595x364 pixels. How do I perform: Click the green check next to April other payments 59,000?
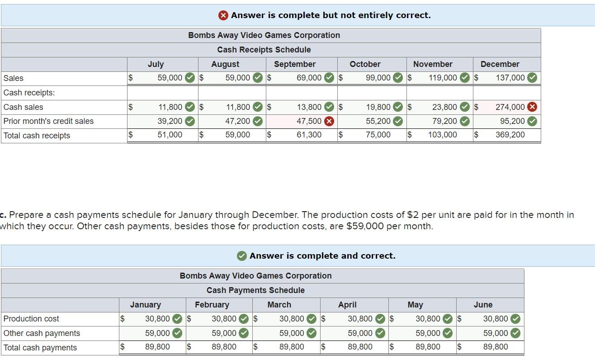[380, 333]
